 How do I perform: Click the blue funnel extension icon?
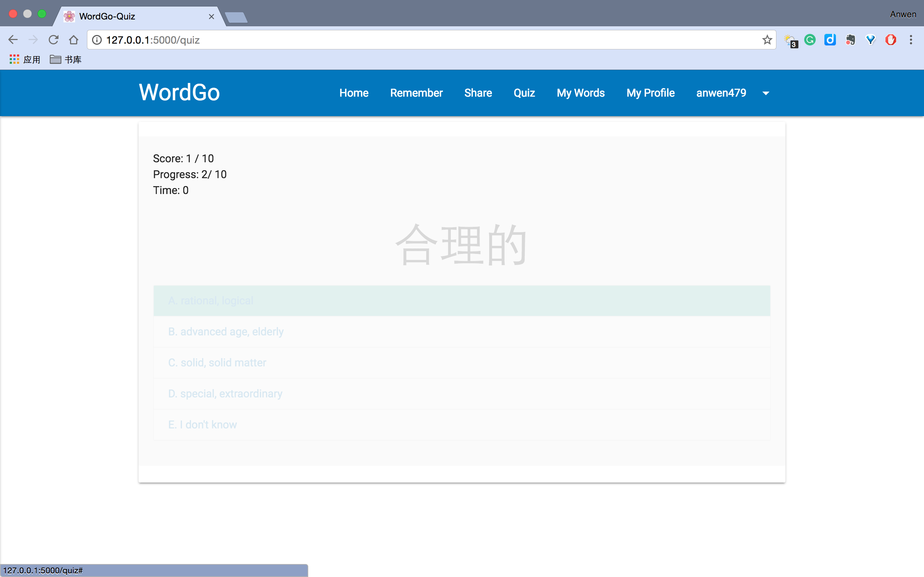click(x=870, y=40)
